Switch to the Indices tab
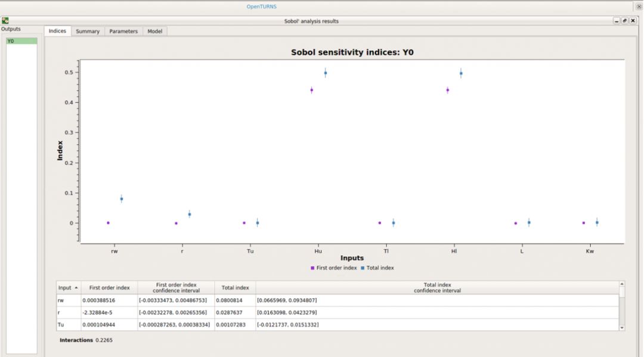644x357 pixels. coord(57,31)
